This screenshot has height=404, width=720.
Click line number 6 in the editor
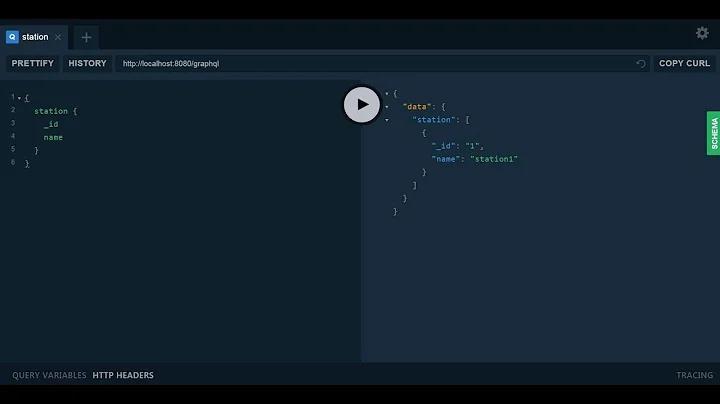[x=13, y=162]
